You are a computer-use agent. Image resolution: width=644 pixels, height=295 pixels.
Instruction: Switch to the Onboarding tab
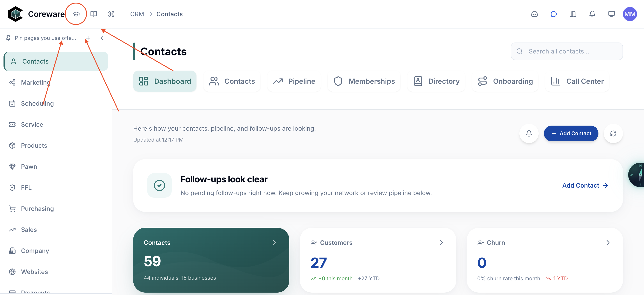pyautogui.click(x=505, y=81)
